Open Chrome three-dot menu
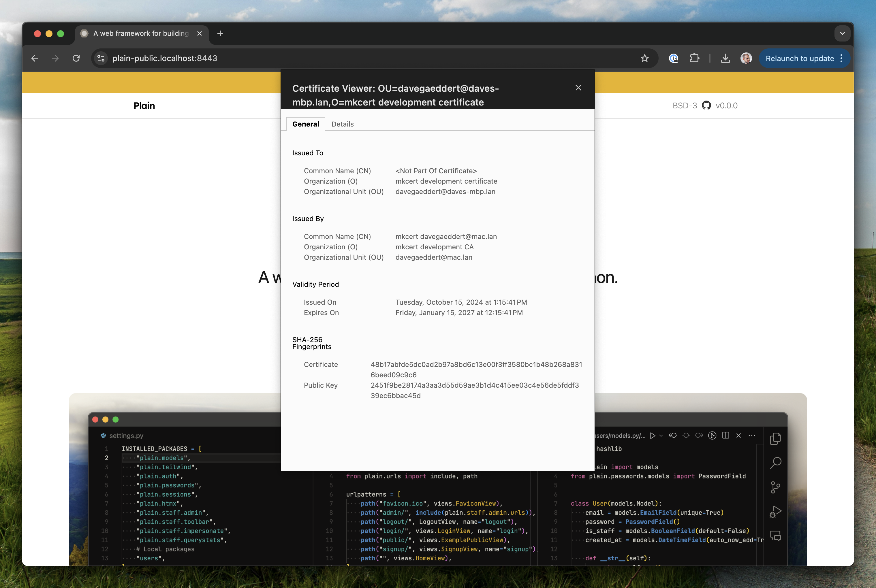This screenshot has width=876, height=588. tap(841, 59)
